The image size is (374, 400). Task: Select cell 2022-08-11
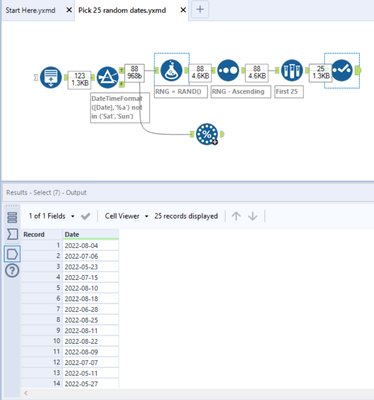91,331
